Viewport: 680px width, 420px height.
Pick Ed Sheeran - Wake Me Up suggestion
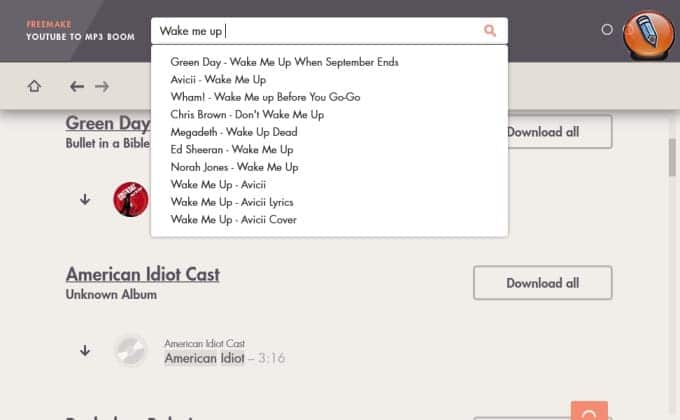(232, 149)
